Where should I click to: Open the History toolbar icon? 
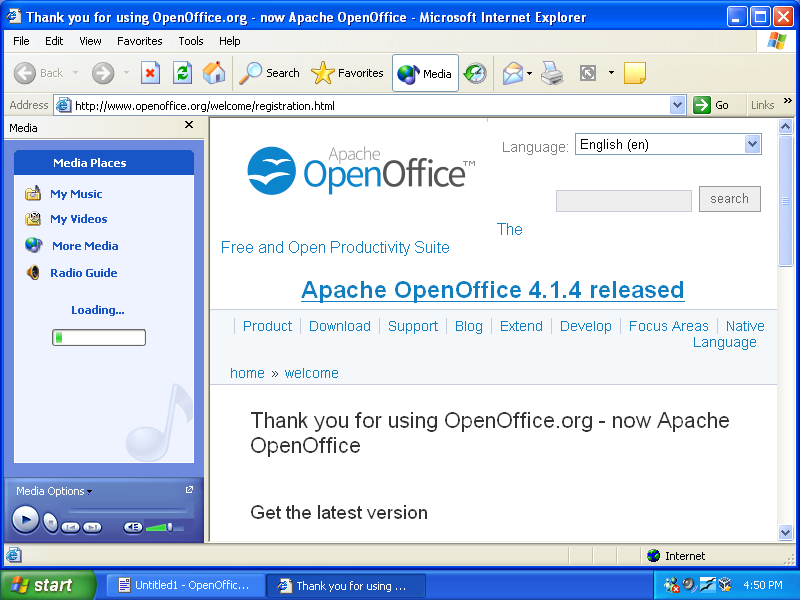[x=475, y=73]
